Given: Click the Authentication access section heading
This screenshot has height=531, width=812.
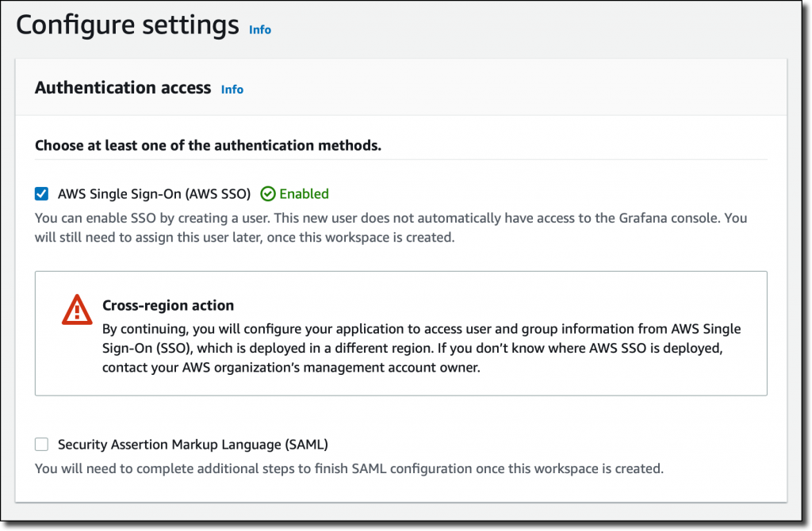Looking at the screenshot, I should (x=123, y=88).
